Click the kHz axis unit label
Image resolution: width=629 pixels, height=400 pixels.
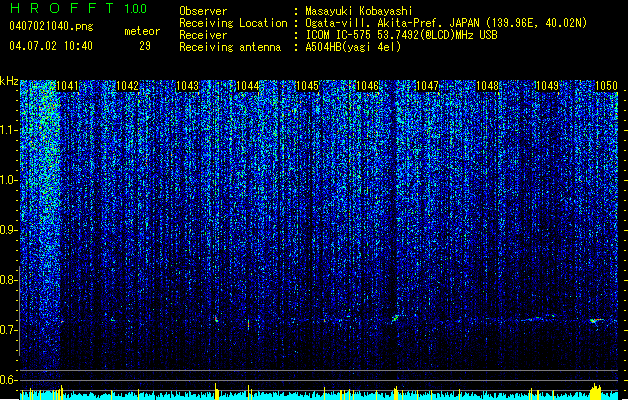(9, 81)
